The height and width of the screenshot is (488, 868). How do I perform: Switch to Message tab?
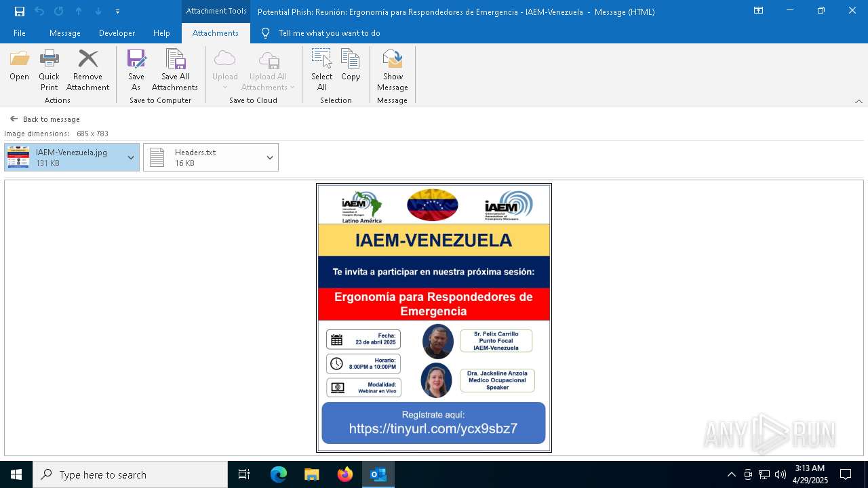pos(65,33)
